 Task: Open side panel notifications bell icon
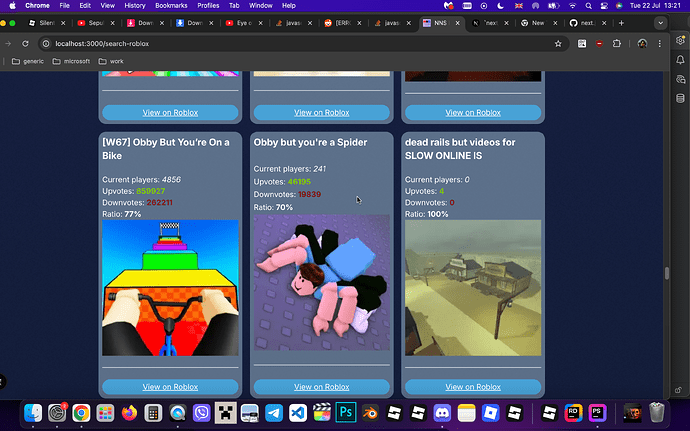click(680, 60)
